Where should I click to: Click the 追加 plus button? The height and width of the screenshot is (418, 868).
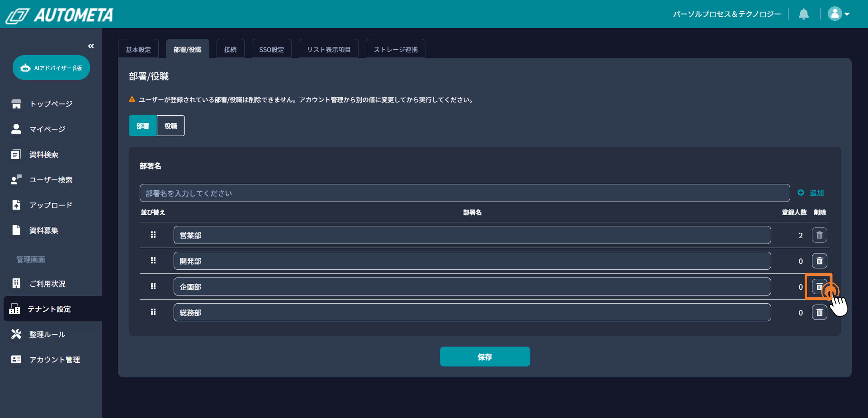[x=811, y=193]
